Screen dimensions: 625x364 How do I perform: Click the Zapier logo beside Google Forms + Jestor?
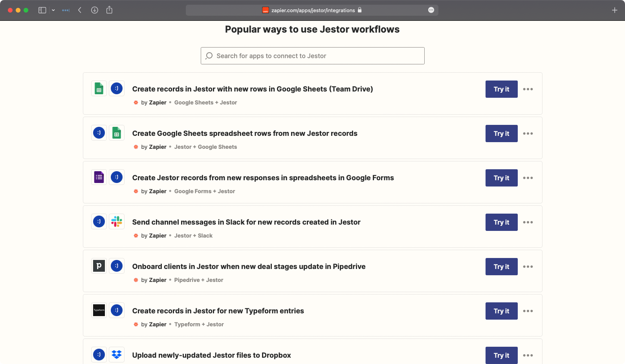tap(136, 191)
